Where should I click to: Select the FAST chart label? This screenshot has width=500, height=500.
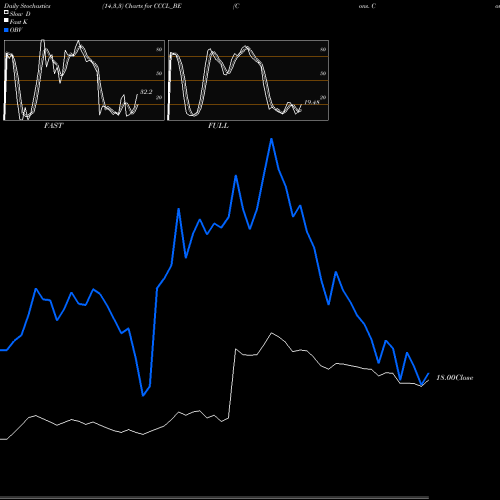pos(54,126)
